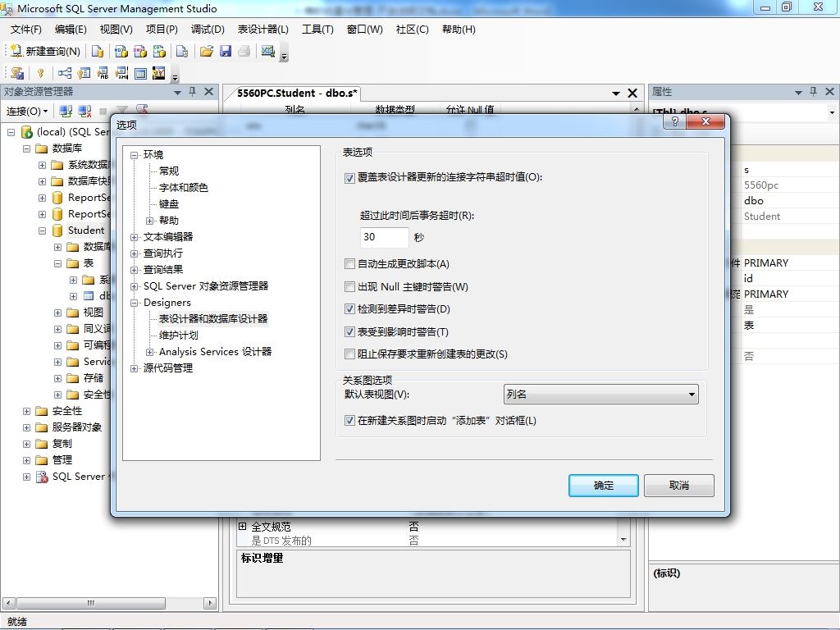Toggle 在新建关系图时启动“添加表”对话框 checkbox
The height and width of the screenshot is (630, 840).
(x=349, y=421)
